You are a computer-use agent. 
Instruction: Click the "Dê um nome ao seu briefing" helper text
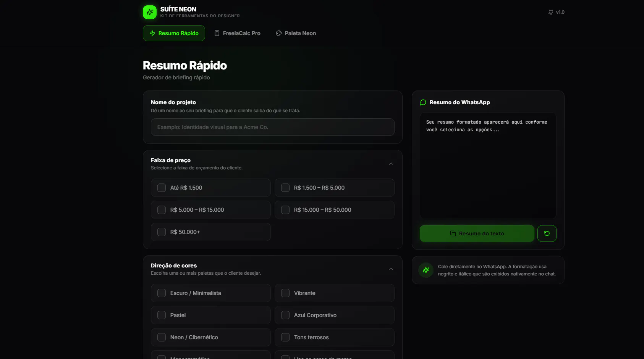coord(225,111)
